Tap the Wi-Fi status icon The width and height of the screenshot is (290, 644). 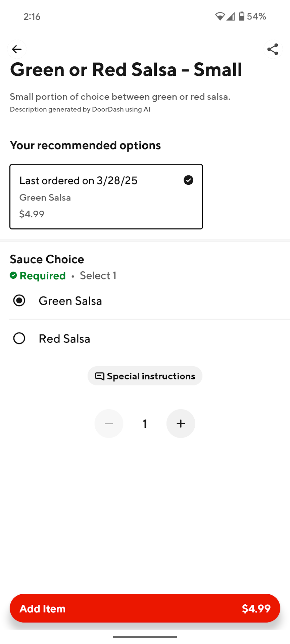[220, 16]
